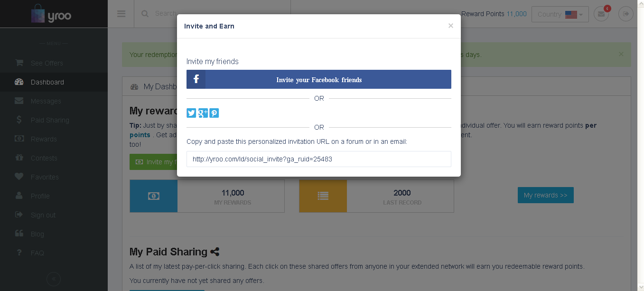644x291 pixels.
Task: Open See Offers in the sidebar
Action: coord(47,63)
